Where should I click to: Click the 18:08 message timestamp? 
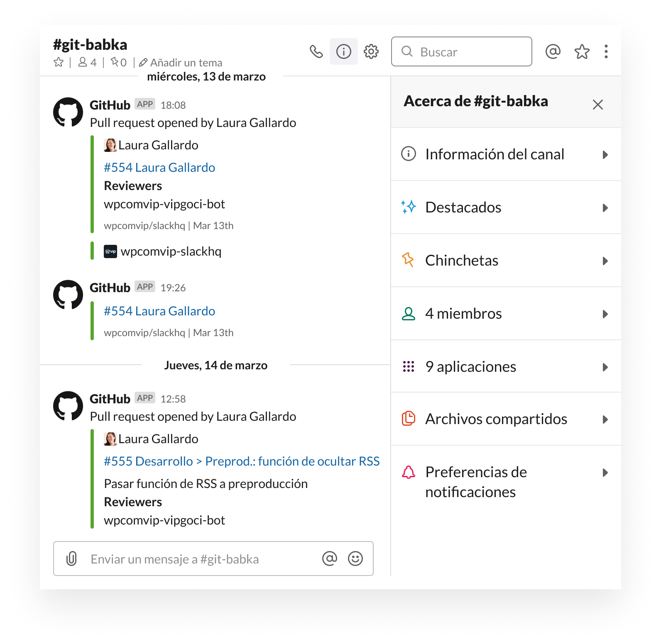[173, 105]
